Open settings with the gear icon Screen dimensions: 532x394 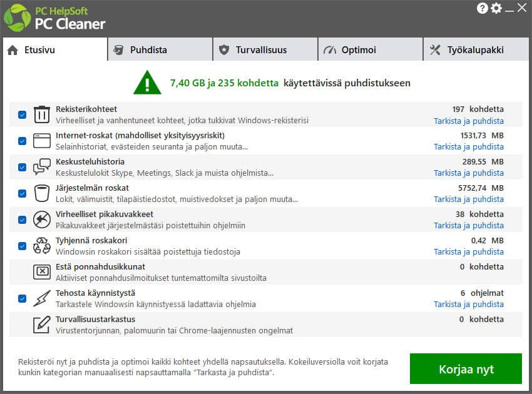496,8
